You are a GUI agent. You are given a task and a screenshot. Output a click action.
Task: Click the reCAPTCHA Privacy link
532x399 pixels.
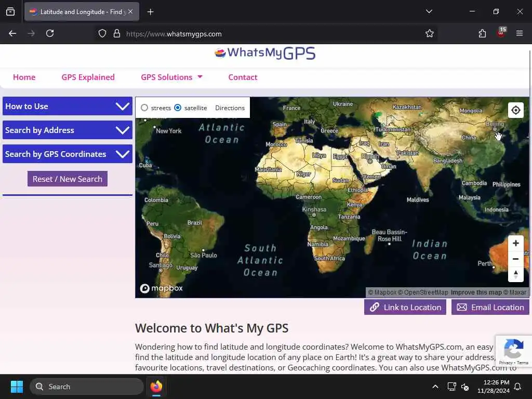pyautogui.click(x=506, y=363)
